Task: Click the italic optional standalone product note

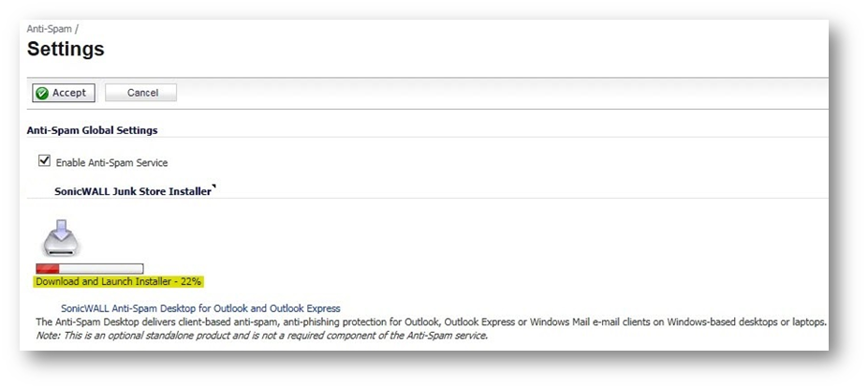Action: 262,336
